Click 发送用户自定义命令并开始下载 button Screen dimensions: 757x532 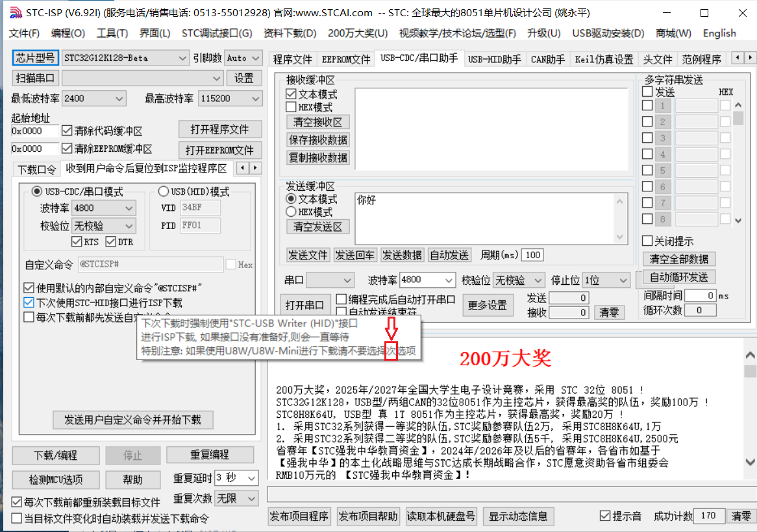[132, 420]
